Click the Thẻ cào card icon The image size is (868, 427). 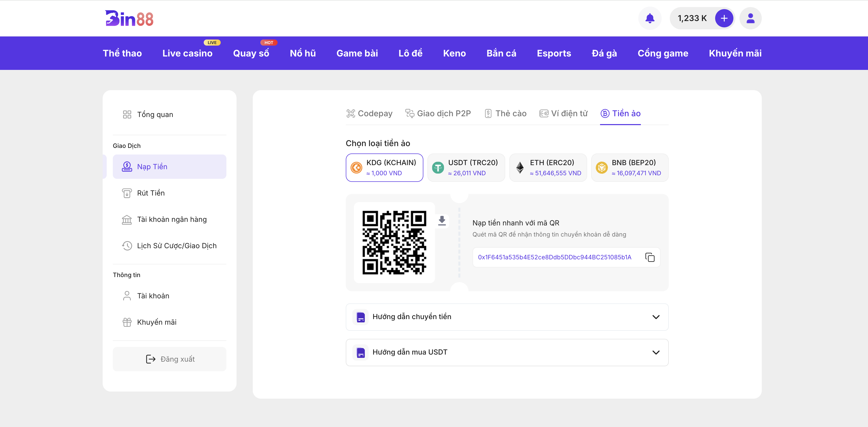488,113
